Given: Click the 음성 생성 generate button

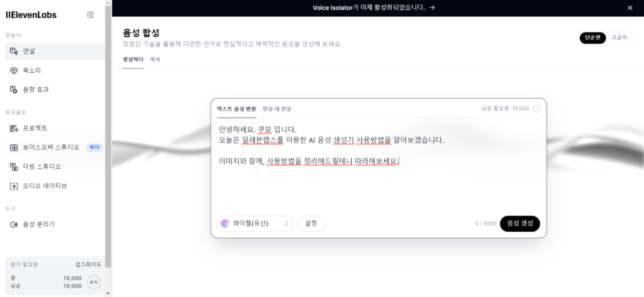Looking at the screenshot, I should click(520, 224).
